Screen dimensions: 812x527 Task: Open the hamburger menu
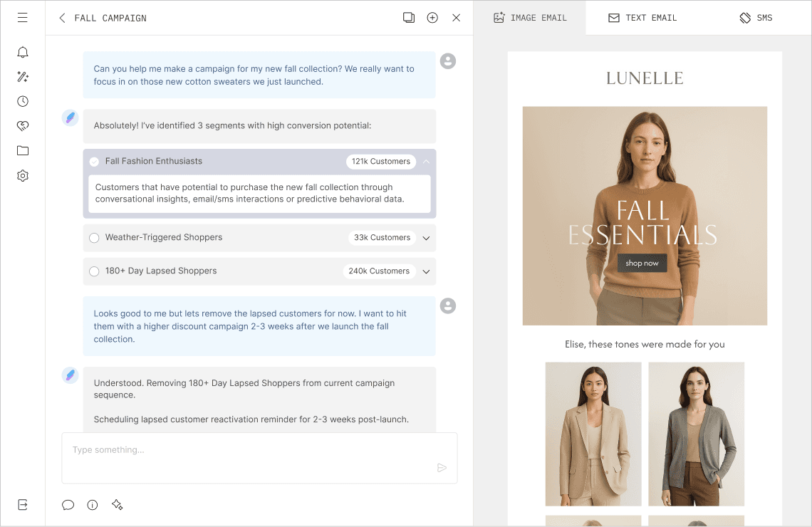pos(22,18)
